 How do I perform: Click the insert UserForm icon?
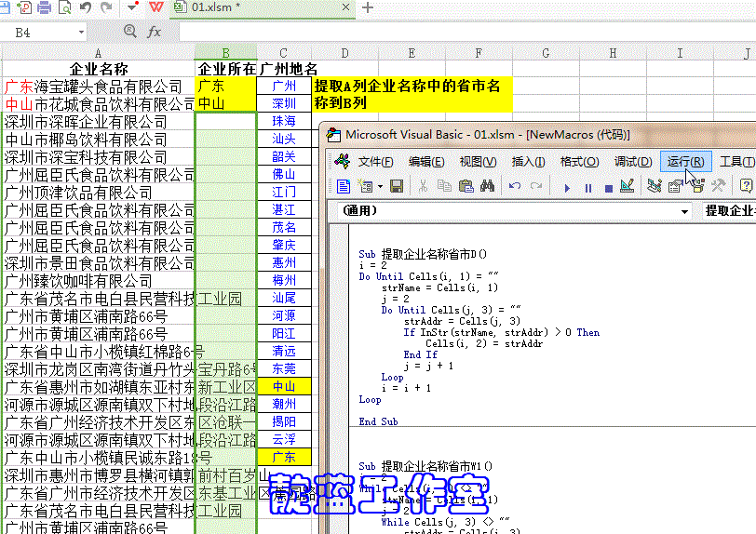click(366, 186)
